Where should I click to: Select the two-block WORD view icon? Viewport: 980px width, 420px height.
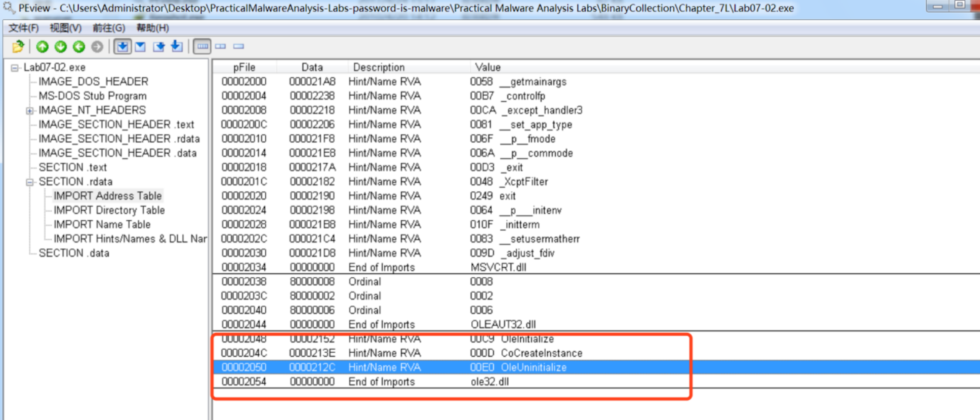point(220,47)
